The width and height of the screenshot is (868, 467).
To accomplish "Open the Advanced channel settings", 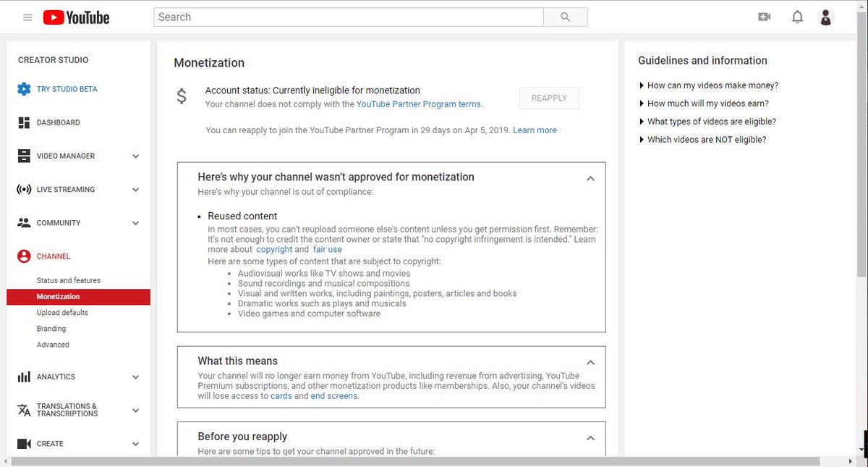I will (x=53, y=345).
